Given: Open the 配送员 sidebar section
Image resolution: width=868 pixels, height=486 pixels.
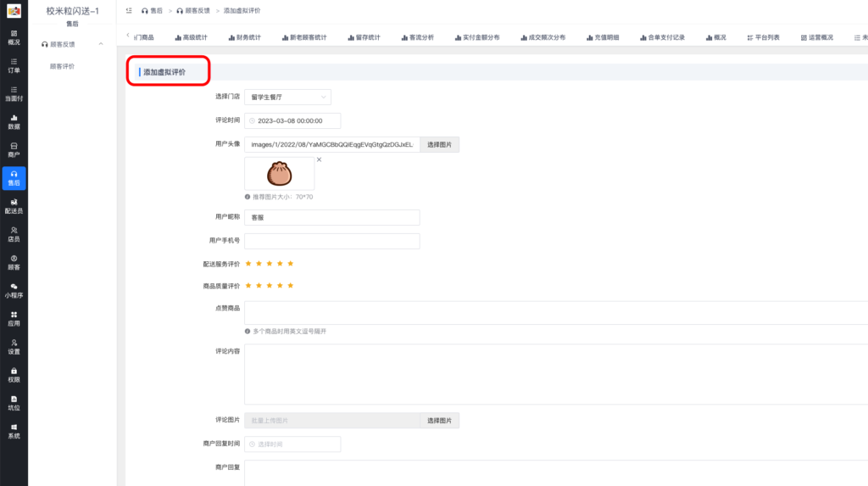Looking at the screenshot, I should pos(14,207).
